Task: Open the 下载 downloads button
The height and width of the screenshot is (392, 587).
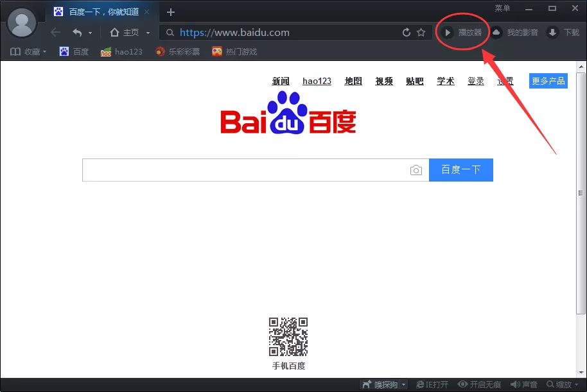Action: tap(563, 33)
